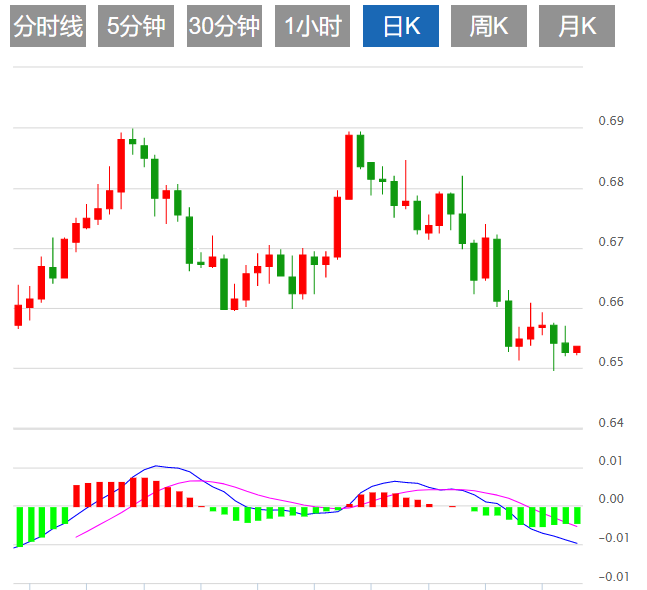This screenshot has width=647, height=590.
Task: Click the 0.66 price axis label
Action: pos(611,302)
